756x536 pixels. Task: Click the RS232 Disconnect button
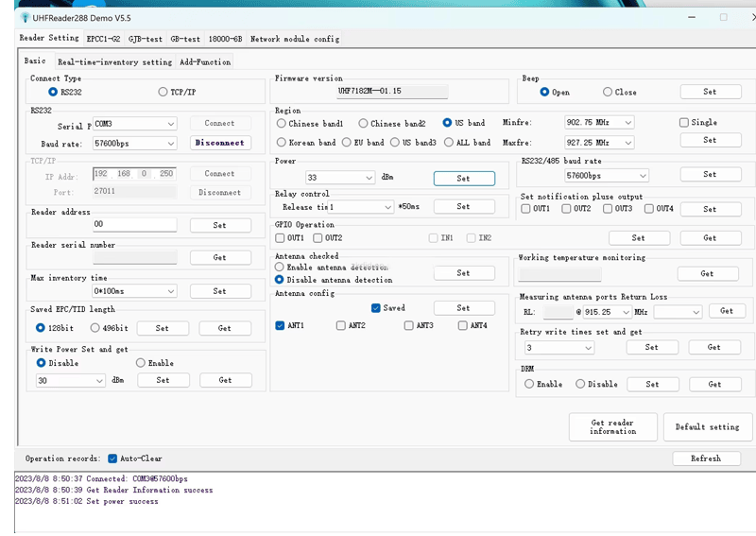click(x=220, y=143)
